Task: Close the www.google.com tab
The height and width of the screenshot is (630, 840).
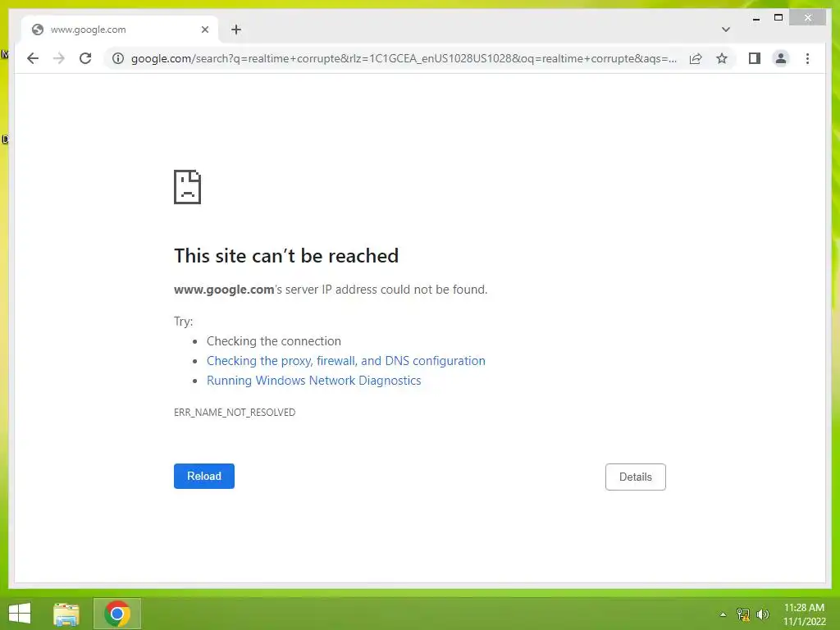Action: [204, 30]
